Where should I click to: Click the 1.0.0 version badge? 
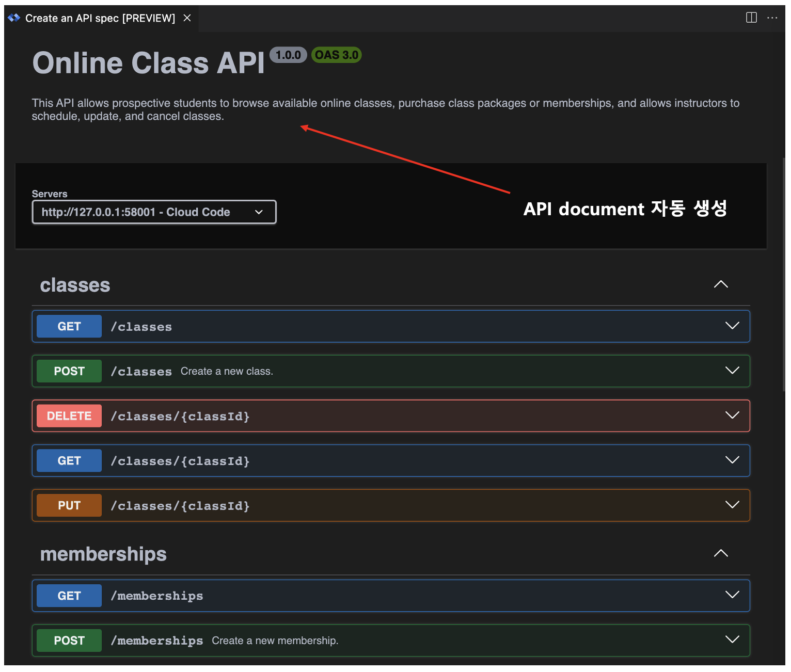point(288,55)
